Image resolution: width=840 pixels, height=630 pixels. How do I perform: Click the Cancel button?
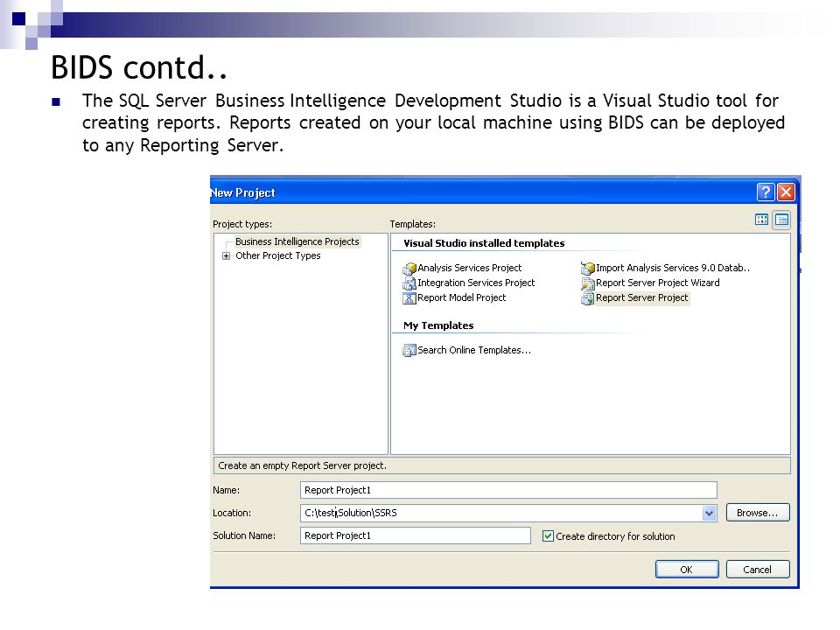758,570
